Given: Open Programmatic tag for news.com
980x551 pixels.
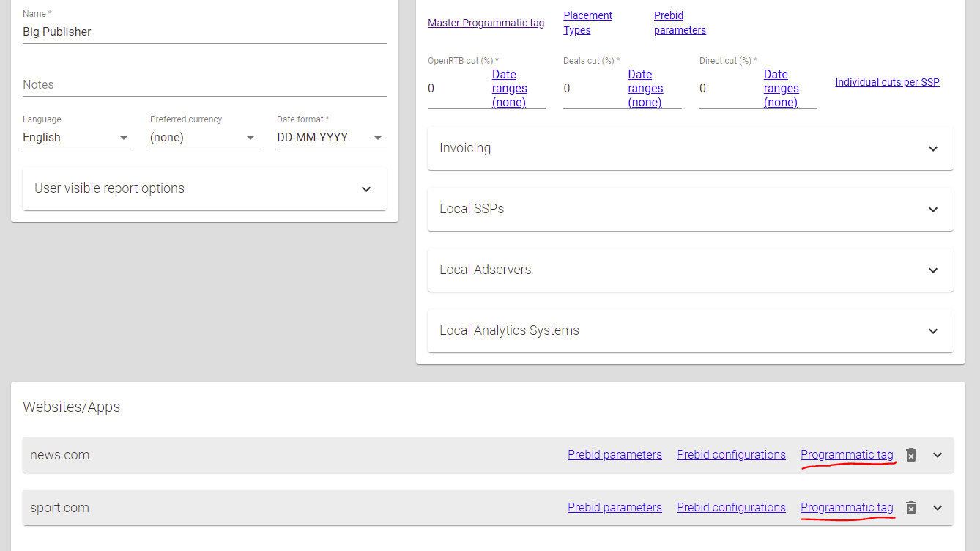Looking at the screenshot, I should pos(847,455).
